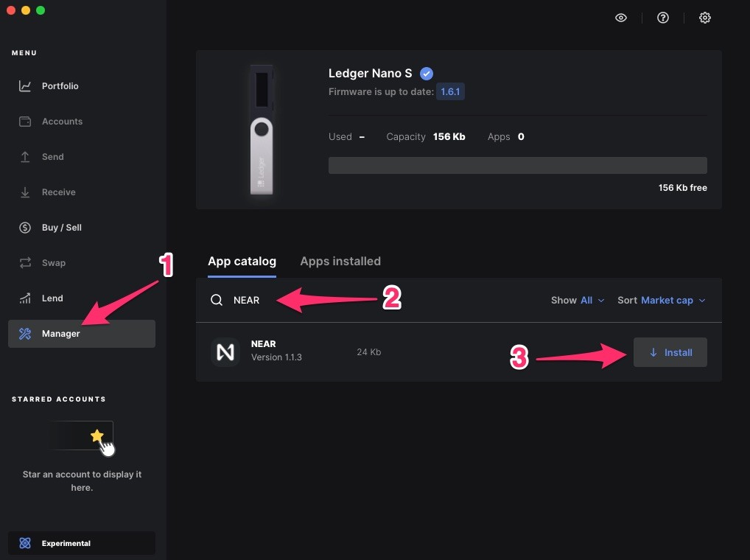Open Help via question mark icon

(x=663, y=18)
